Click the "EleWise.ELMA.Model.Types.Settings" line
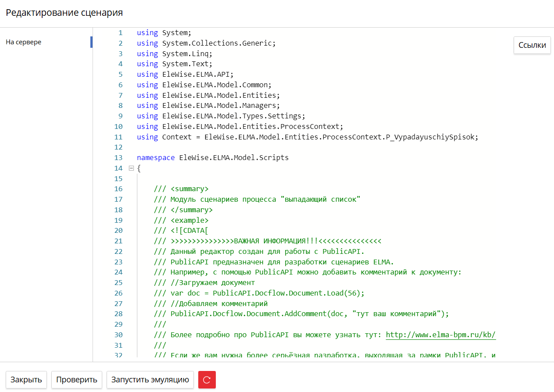The height and width of the screenshot is (392, 554). click(221, 116)
